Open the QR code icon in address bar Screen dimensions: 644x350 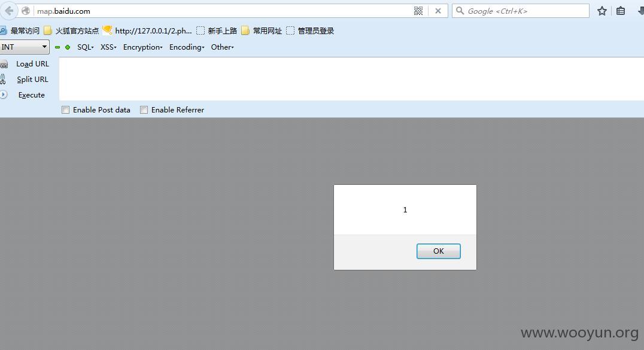418,11
